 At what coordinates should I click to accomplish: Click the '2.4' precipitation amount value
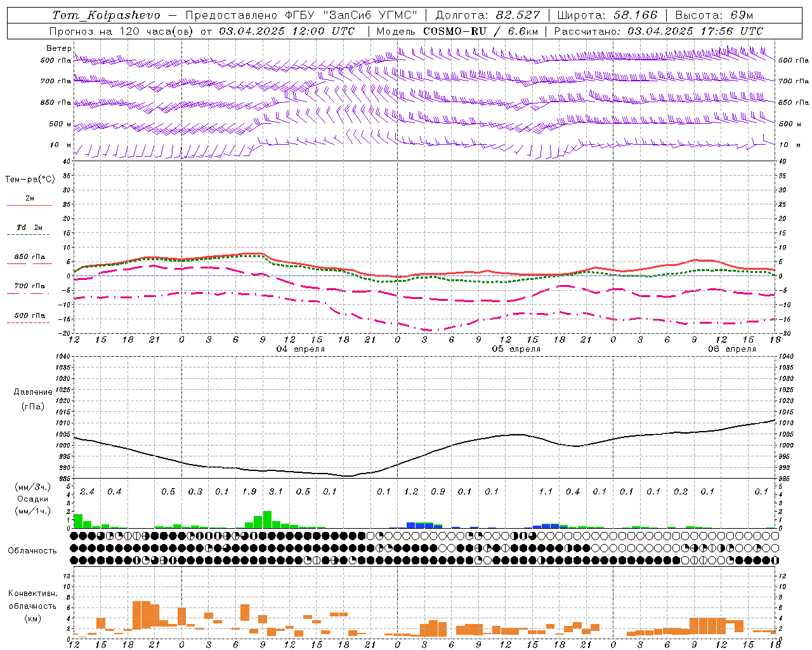coord(88,492)
